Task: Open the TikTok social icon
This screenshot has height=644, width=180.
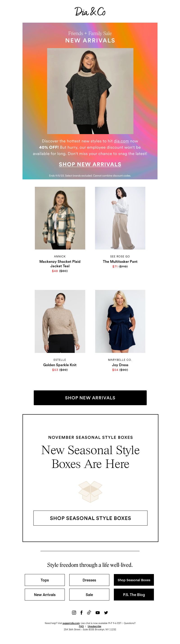Action: tap(89, 612)
